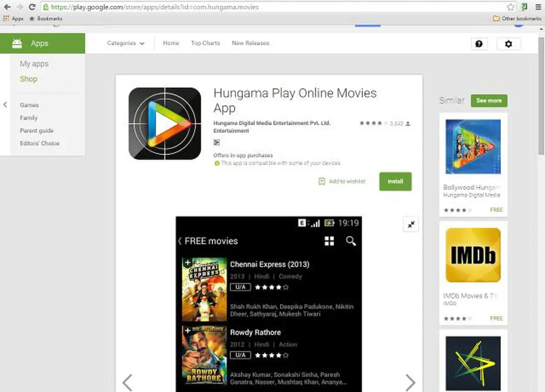Open the Home tab
Viewport: 545px width, 392px height.
171,43
